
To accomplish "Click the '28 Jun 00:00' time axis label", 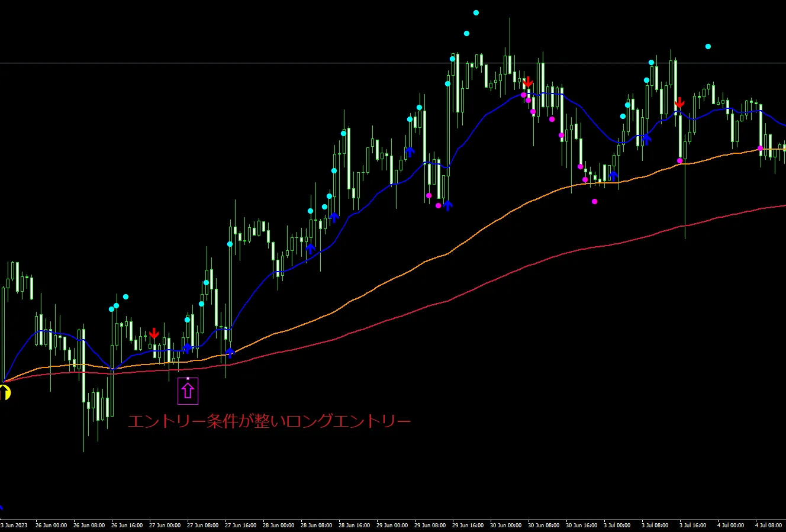I will click(x=278, y=525).
